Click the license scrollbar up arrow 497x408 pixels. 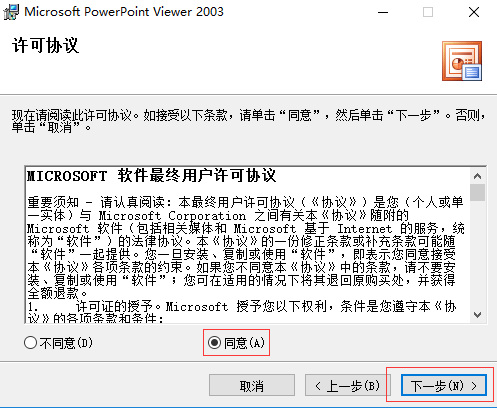point(477,176)
